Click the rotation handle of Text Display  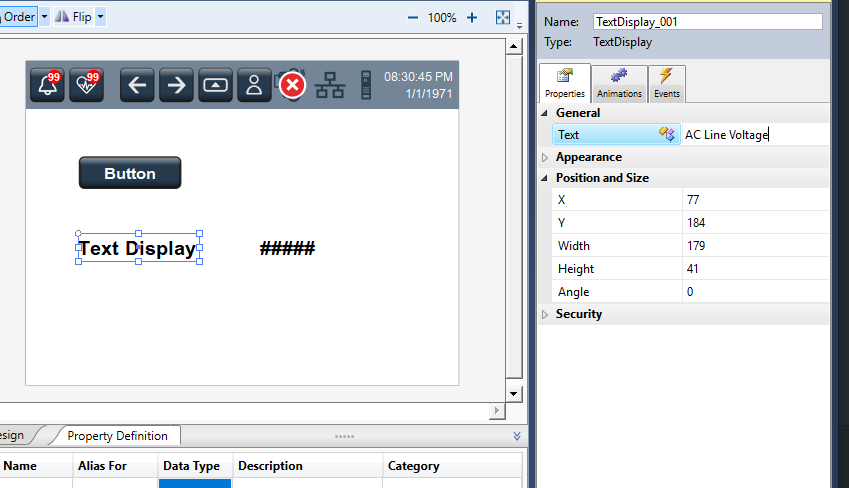[x=79, y=233]
